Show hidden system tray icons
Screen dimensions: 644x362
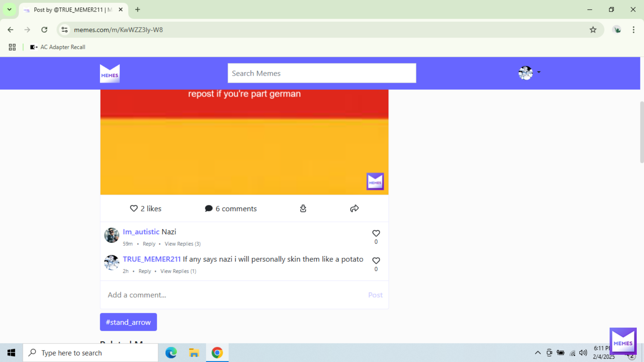(x=538, y=353)
